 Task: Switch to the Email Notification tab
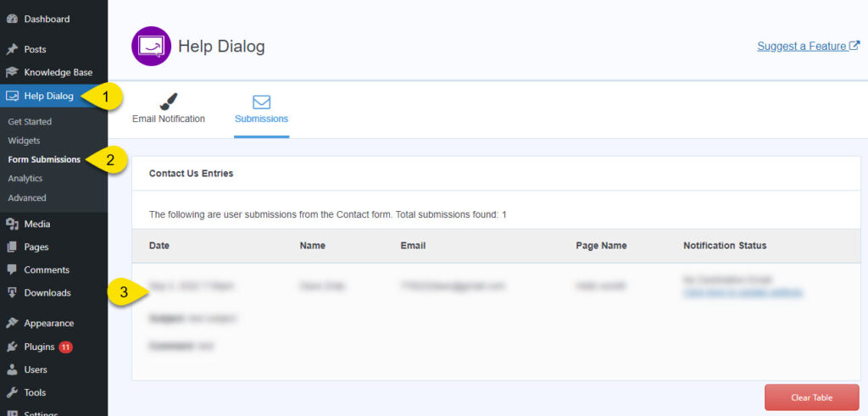pos(169,109)
